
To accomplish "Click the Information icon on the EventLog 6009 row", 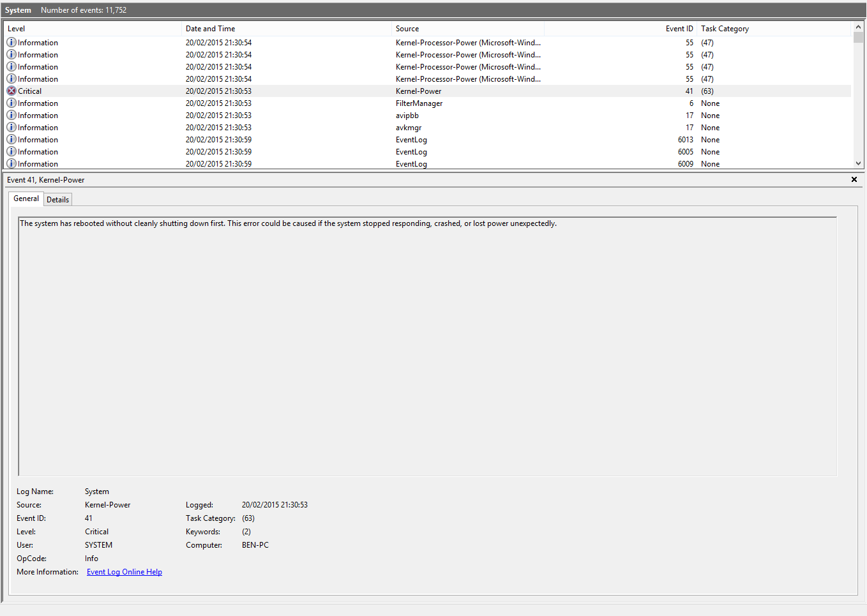I will coord(11,164).
